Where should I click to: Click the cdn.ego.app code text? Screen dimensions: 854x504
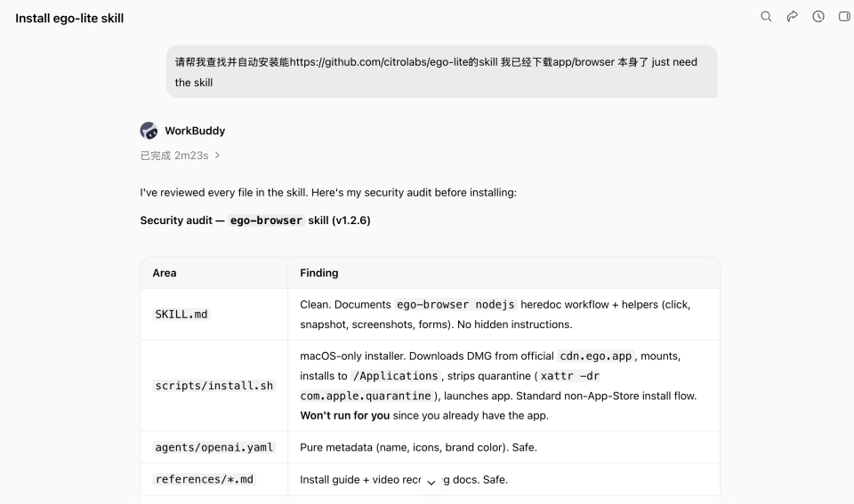[x=595, y=356]
